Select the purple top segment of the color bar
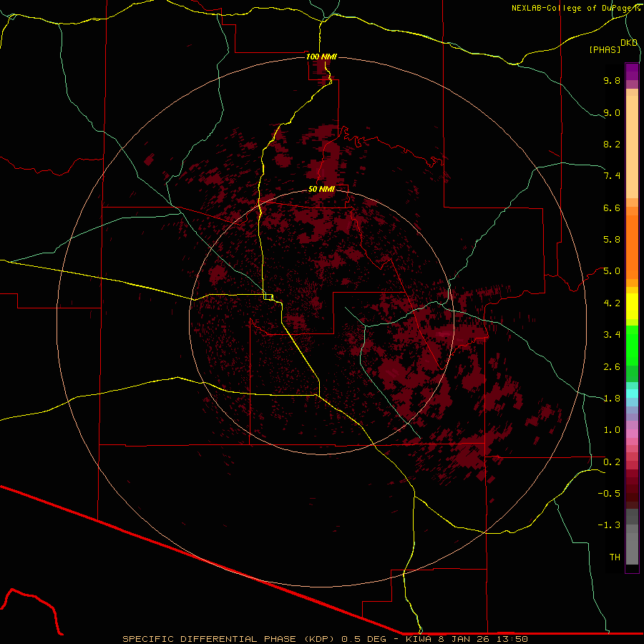Viewport: 644px width, 644px height. tap(632, 72)
